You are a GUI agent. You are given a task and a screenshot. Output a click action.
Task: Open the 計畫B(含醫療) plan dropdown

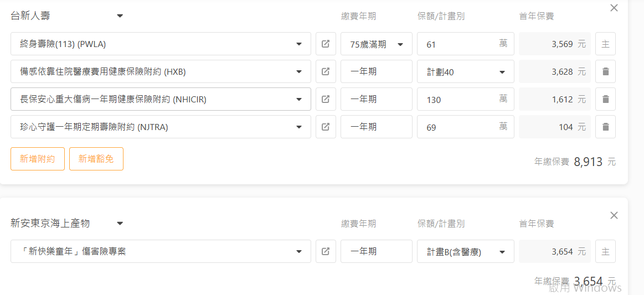(x=465, y=251)
